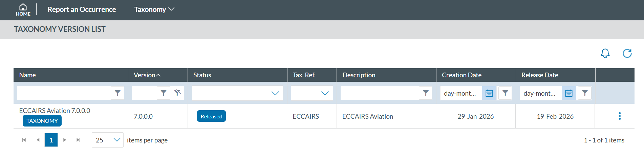Expand the Status filter dropdown
The height and width of the screenshot is (155, 644).
[275, 93]
